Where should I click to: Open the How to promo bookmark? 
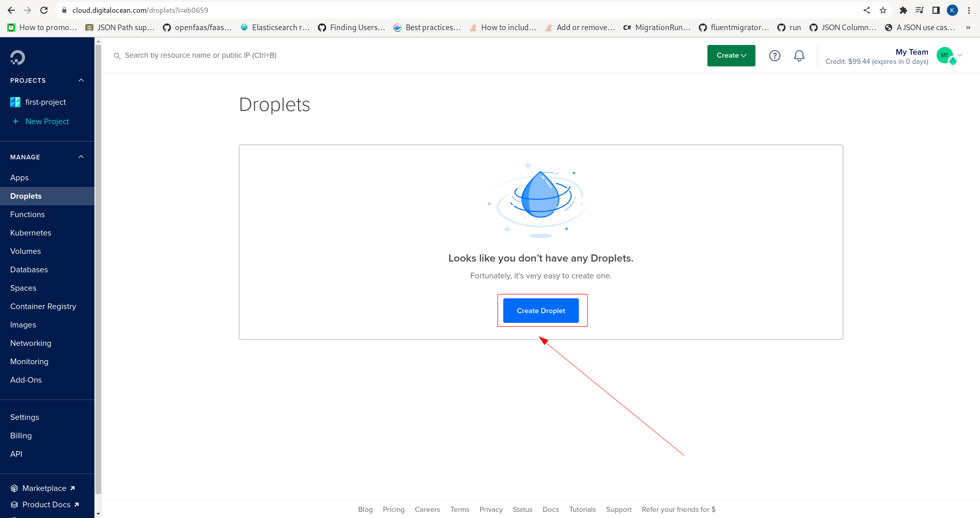pyautogui.click(x=42, y=28)
